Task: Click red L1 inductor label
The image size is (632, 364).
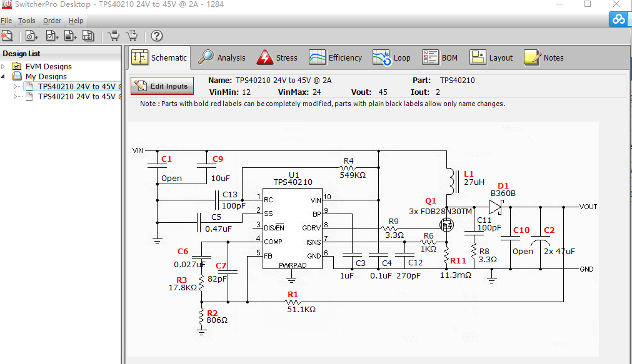Action: coord(469,174)
